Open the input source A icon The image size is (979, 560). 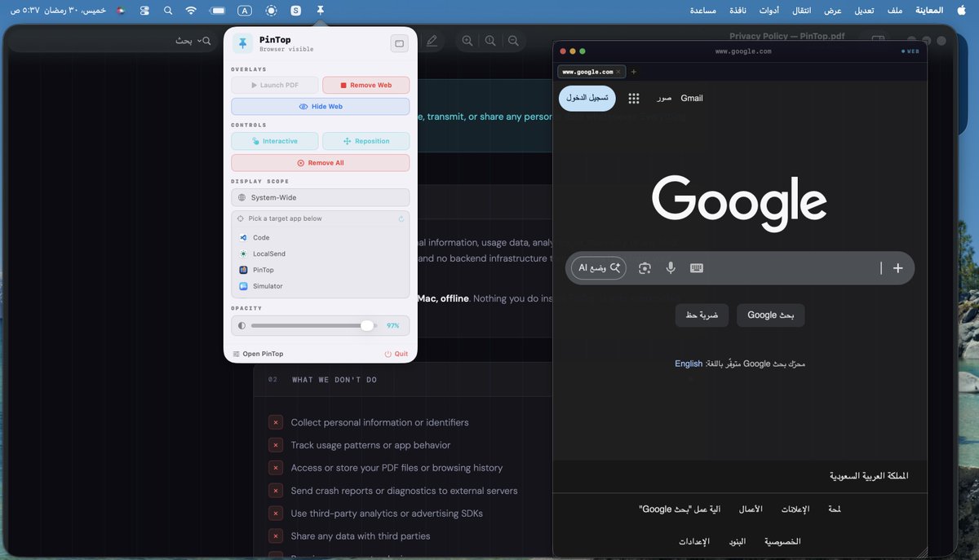pyautogui.click(x=245, y=11)
